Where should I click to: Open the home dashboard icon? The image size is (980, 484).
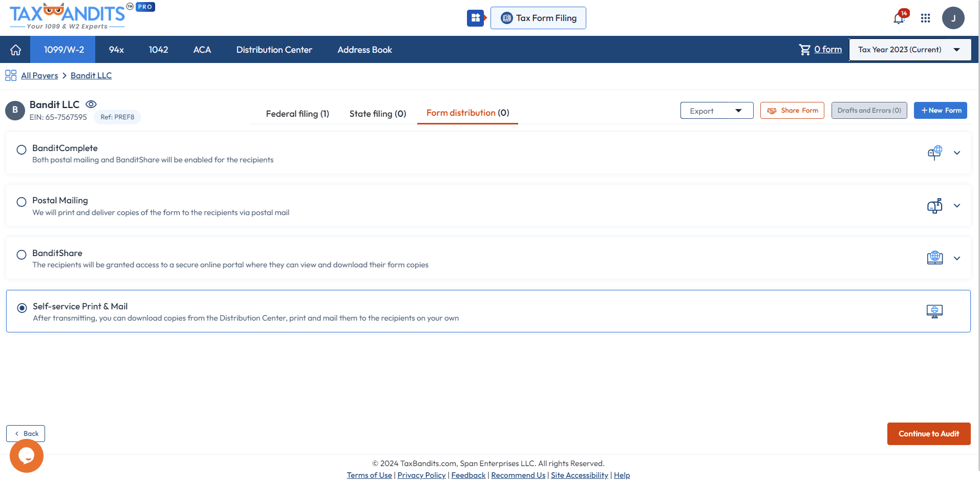[15, 50]
